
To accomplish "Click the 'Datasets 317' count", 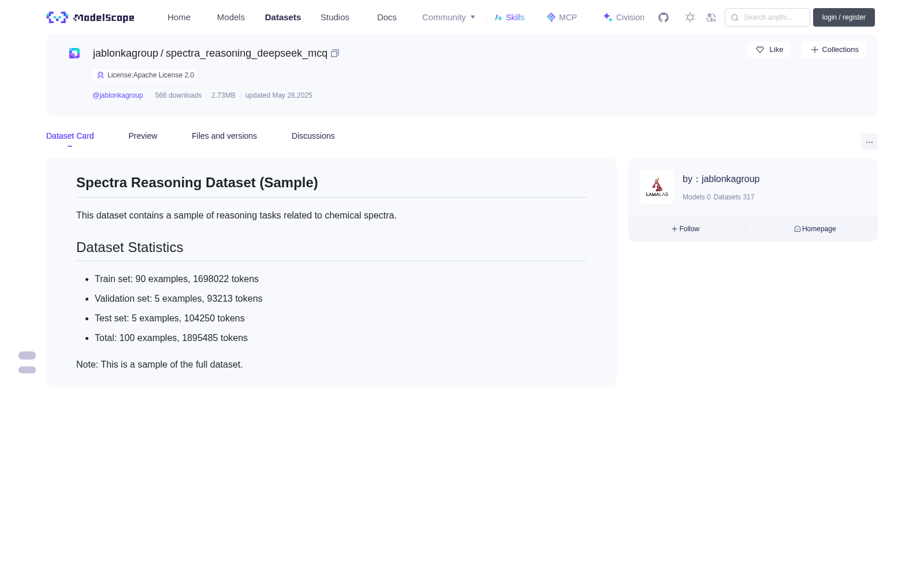I will click(x=734, y=197).
